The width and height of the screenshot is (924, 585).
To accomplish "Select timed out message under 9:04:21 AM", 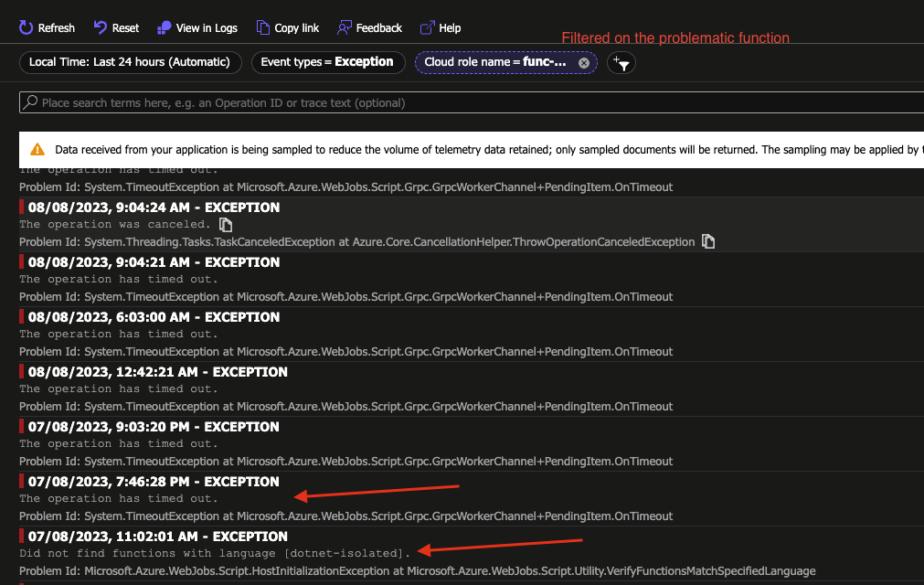I will 119,279.
